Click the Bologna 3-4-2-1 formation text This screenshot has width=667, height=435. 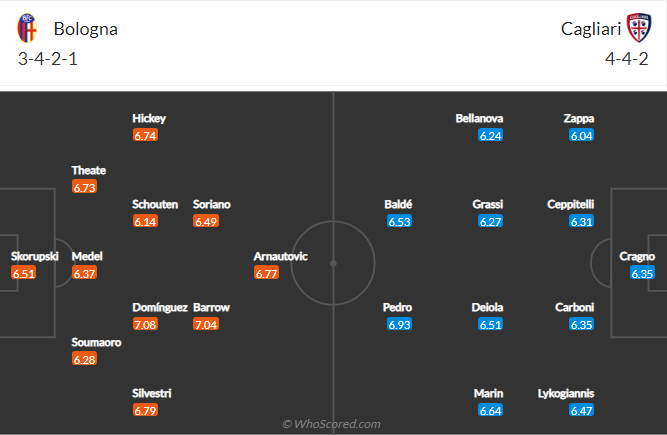point(48,59)
